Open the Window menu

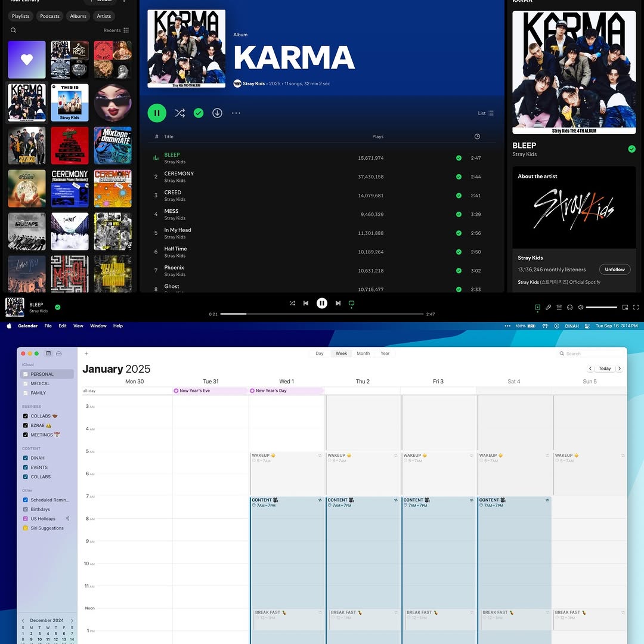pyautogui.click(x=98, y=326)
